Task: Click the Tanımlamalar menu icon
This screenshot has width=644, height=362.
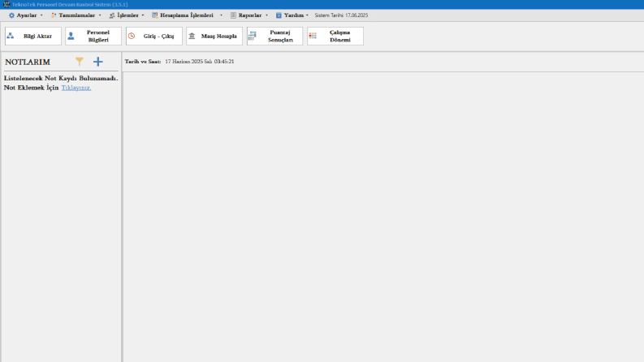Action: (x=54, y=15)
